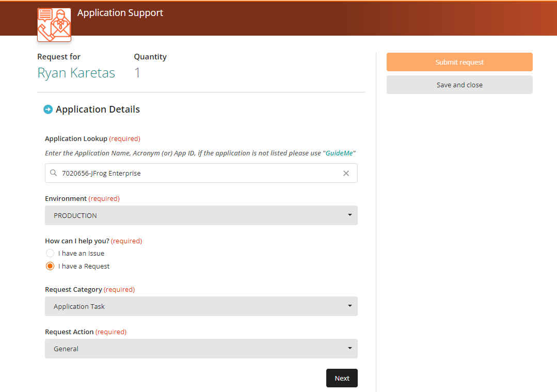
Task: Click the Submit request button
Action: tap(459, 62)
